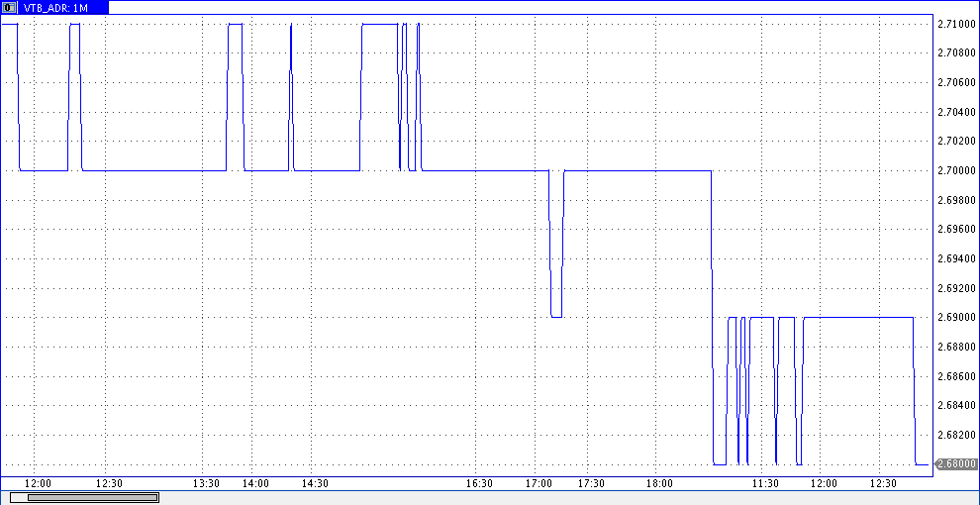Click the 2.68600 price axis label
The width and height of the screenshot is (980, 505).
pyautogui.click(x=956, y=375)
